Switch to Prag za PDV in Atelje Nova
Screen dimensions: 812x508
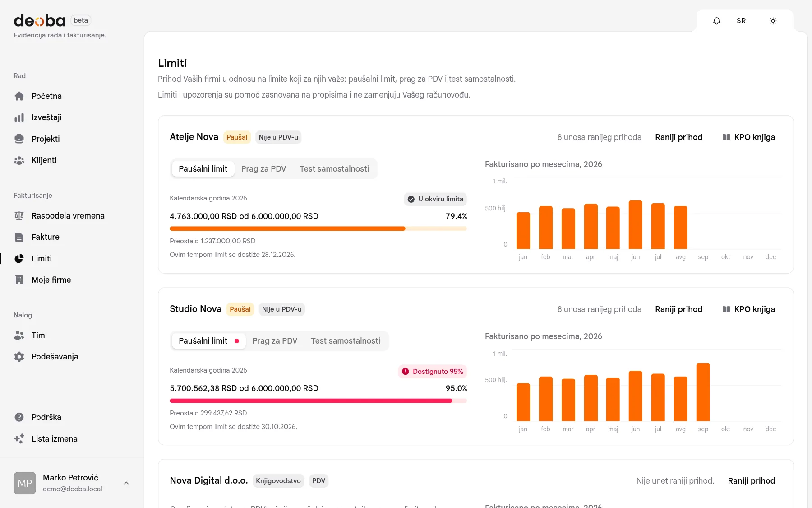point(263,169)
